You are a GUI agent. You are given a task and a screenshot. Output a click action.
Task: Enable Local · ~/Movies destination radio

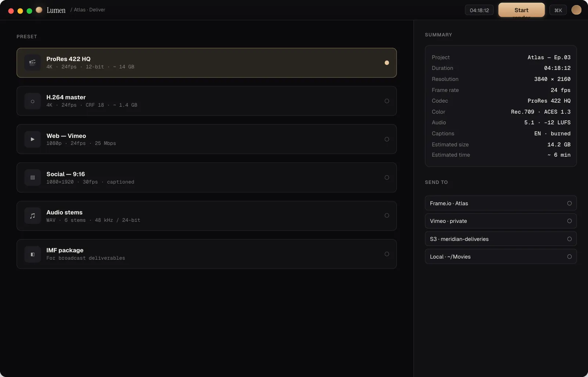[569, 257]
